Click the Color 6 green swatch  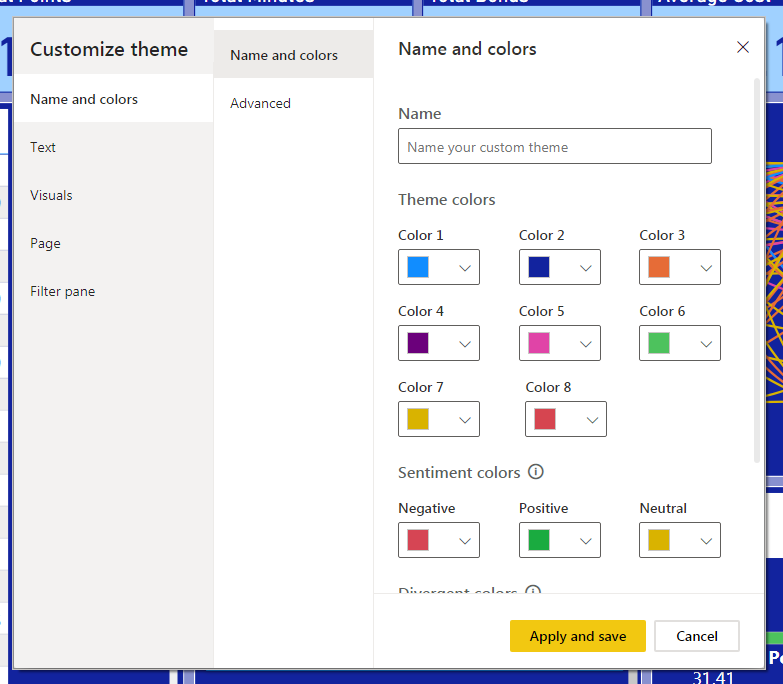tap(659, 343)
